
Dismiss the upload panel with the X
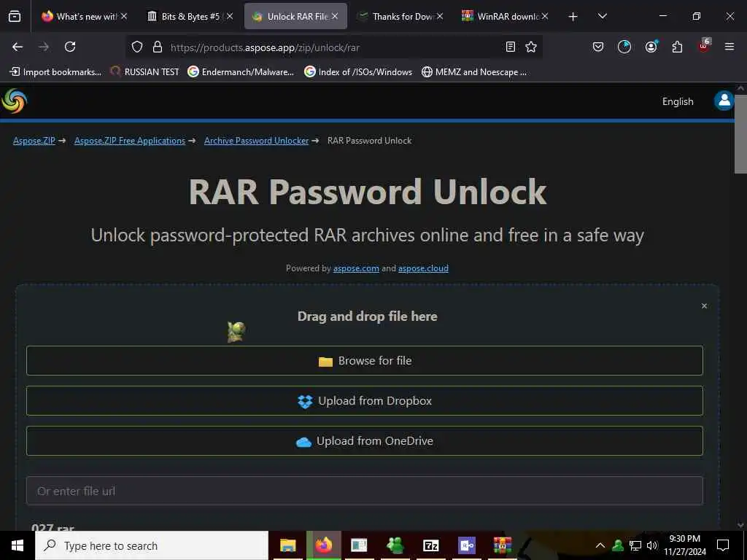point(704,306)
